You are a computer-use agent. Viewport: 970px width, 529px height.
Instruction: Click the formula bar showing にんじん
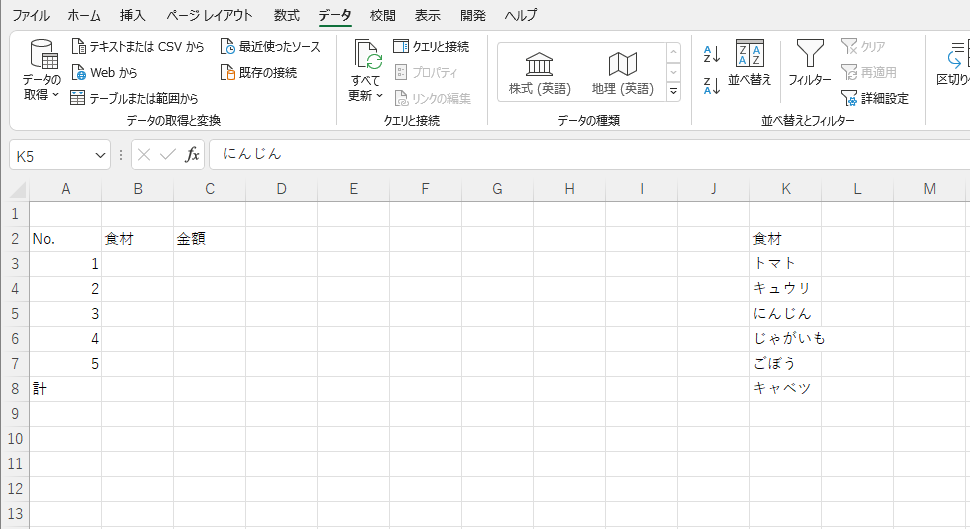point(589,155)
